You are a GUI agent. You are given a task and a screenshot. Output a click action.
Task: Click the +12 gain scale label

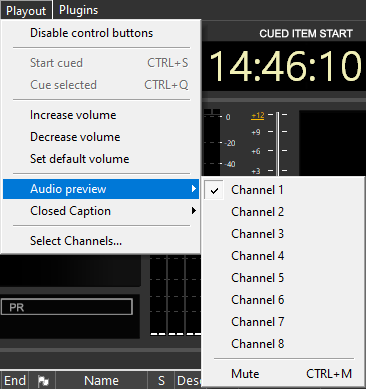(258, 116)
